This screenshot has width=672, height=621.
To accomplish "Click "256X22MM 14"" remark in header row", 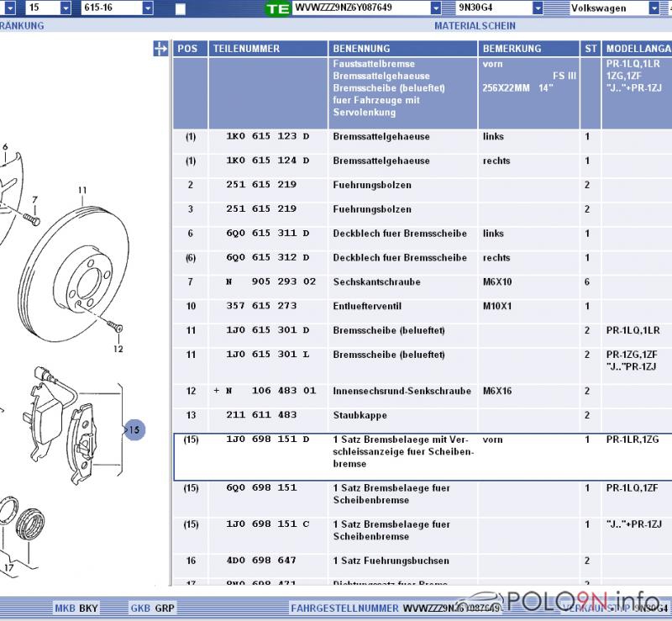I will tap(517, 88).
